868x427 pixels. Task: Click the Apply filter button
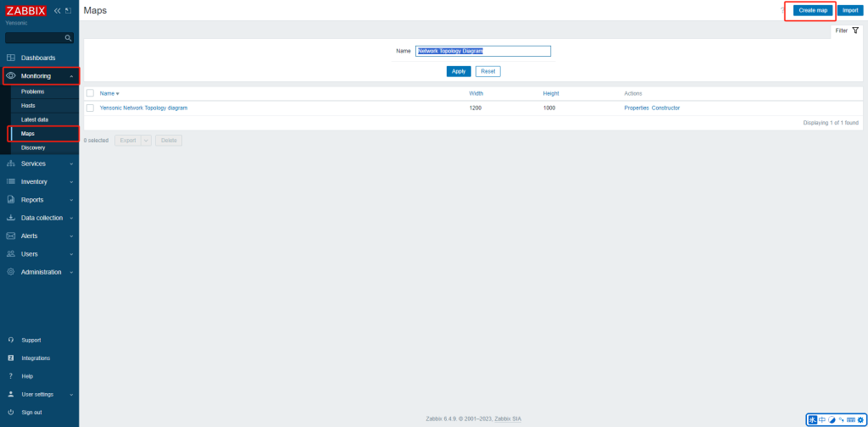click(x=459, y=71)
